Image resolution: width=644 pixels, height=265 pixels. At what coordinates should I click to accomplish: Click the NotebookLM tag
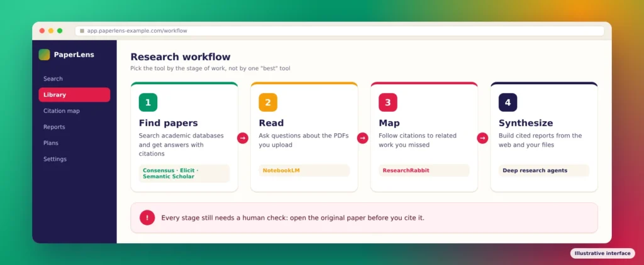(304, 170)
